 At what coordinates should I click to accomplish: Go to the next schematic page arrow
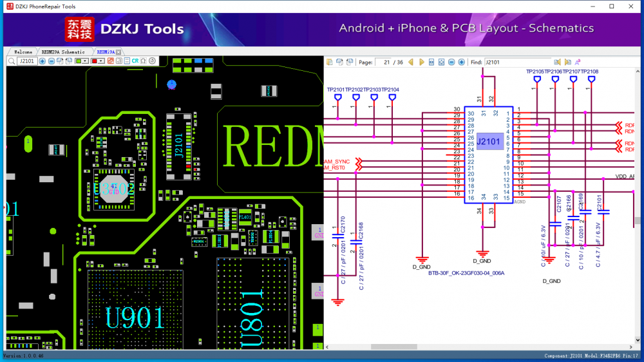(x=422, y=62)
